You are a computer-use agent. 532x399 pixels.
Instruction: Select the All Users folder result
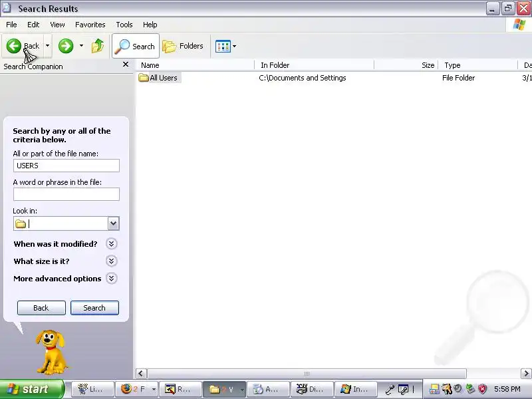coord(158,78)
